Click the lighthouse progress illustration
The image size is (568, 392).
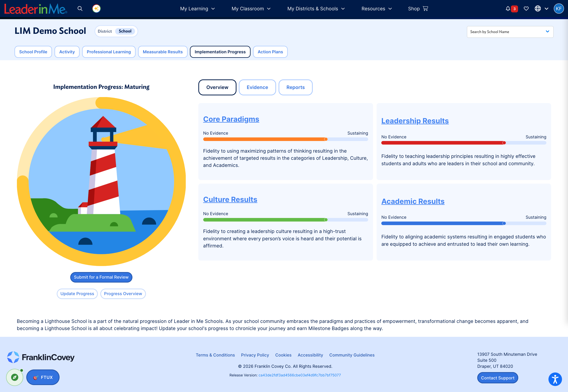click(x=101, y=181)
